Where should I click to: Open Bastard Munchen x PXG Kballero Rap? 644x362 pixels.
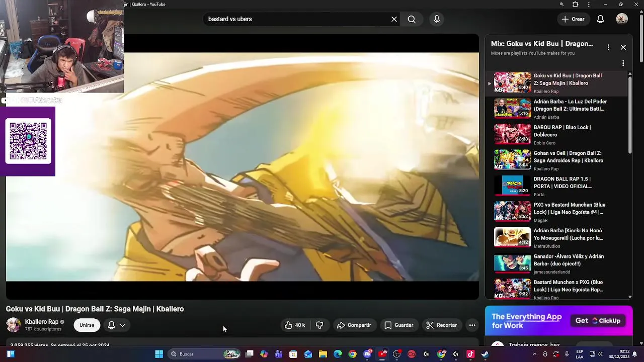pyautogui.click(x=556, y=289)
